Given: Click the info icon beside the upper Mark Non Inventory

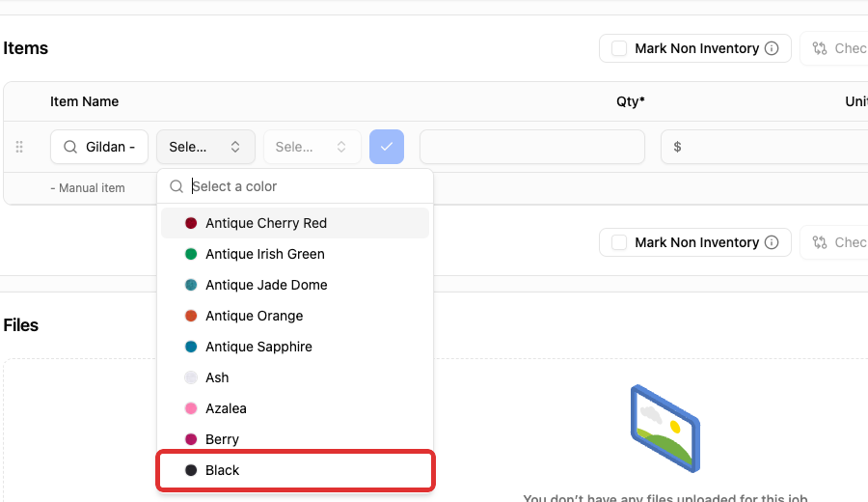Looking at the screenshot, I should (772, 49).
